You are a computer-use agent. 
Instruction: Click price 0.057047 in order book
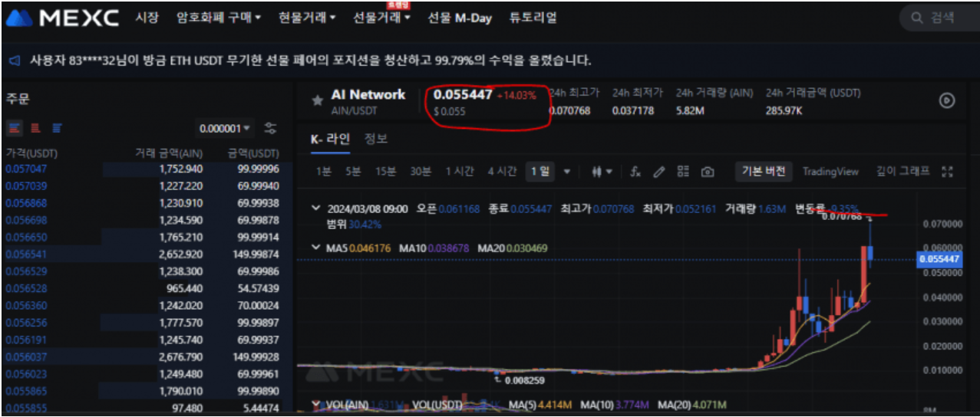(25, 169)
